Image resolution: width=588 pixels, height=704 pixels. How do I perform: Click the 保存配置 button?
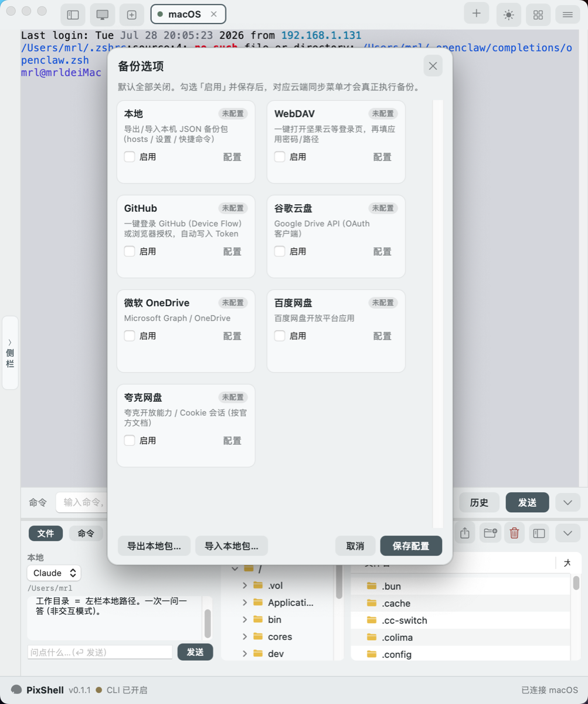click(x=411, y=546)
